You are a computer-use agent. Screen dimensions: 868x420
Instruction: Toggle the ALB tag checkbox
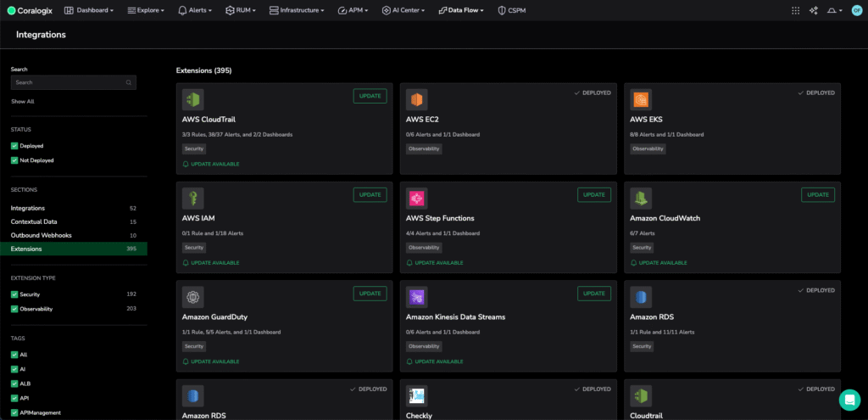tap(14, 384)
